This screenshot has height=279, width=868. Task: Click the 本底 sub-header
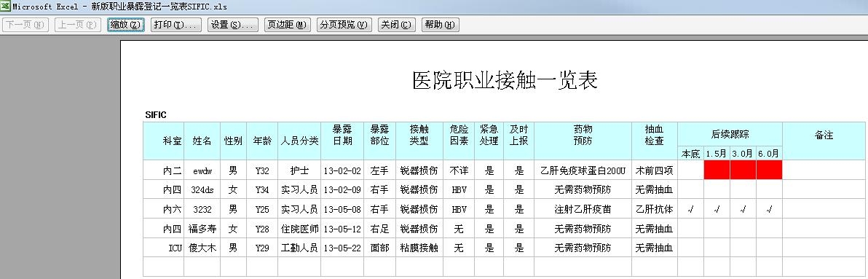690,153
